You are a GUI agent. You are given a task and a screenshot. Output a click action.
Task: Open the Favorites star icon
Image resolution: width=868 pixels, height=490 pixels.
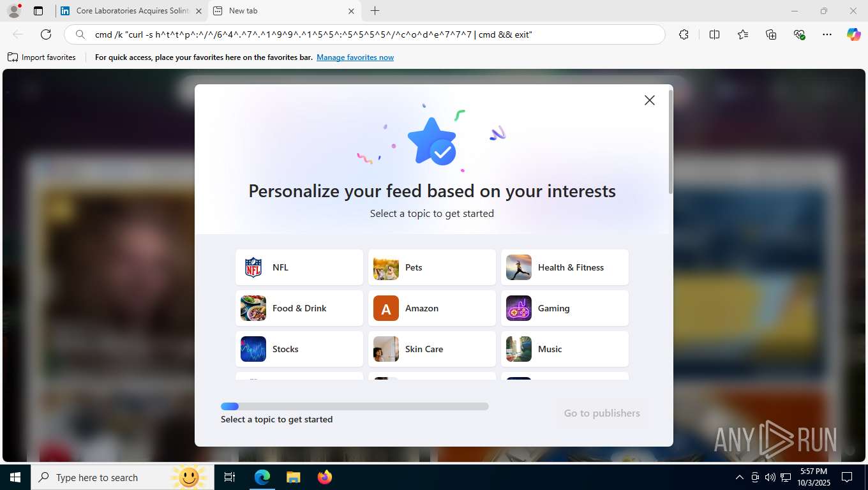743,34
